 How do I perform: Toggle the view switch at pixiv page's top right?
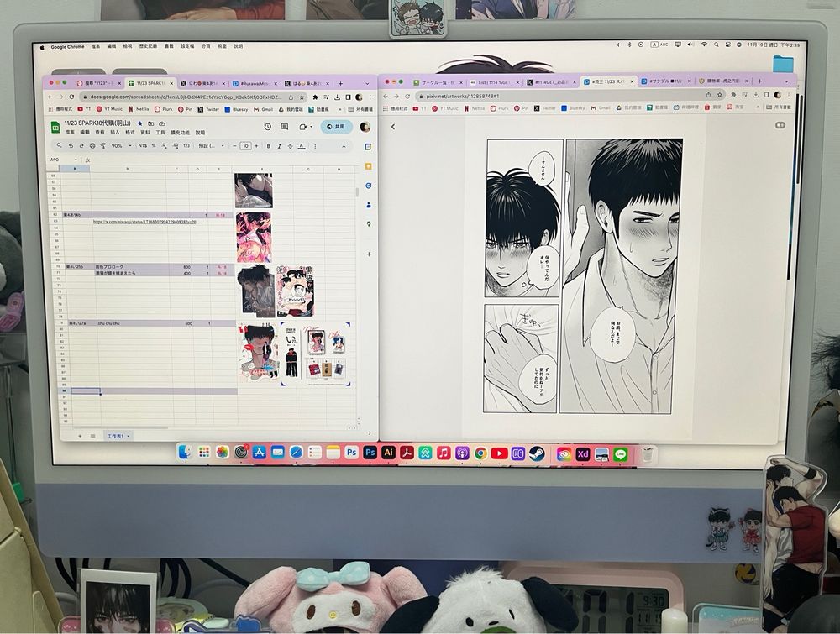[x=780, y=125]
